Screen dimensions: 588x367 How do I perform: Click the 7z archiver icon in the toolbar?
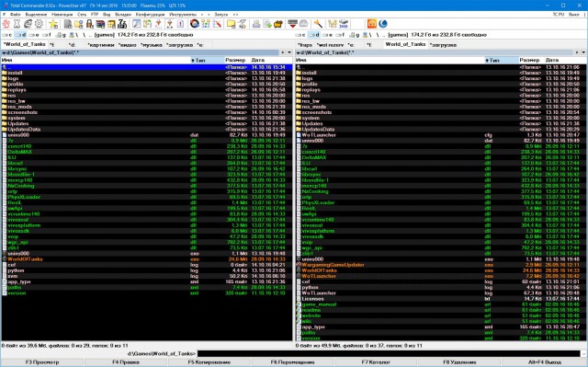[x=122, y=24]
